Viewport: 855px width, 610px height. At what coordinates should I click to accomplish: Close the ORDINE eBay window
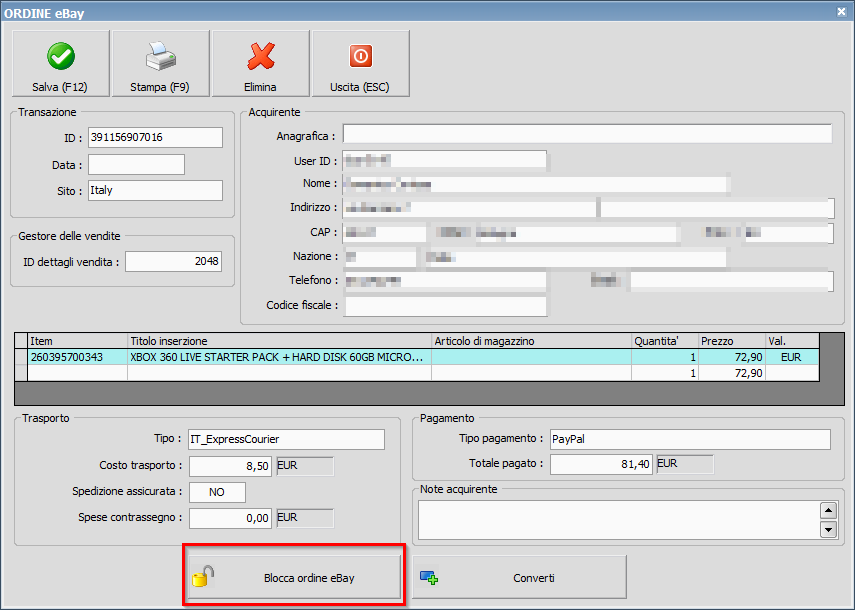(841, 11)
